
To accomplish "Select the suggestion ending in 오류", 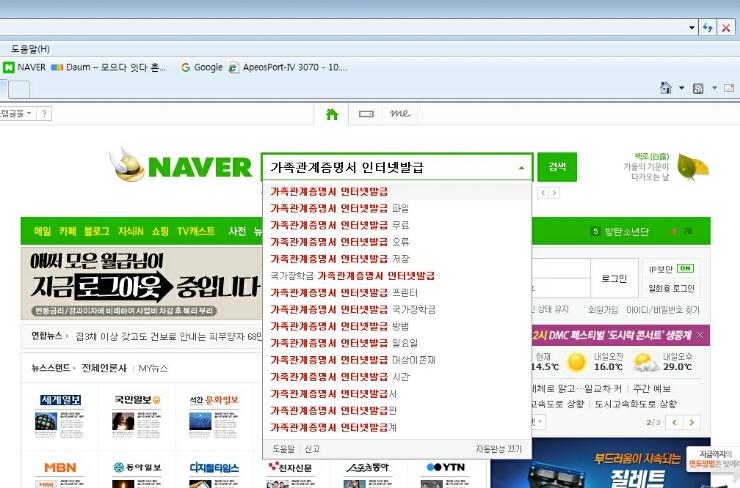I will point(397,242).
